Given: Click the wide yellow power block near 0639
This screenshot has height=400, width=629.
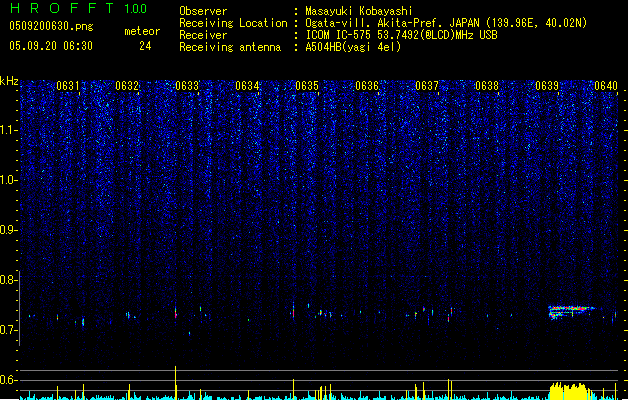Looking at the screenshot, I should [x=570, y=391].
